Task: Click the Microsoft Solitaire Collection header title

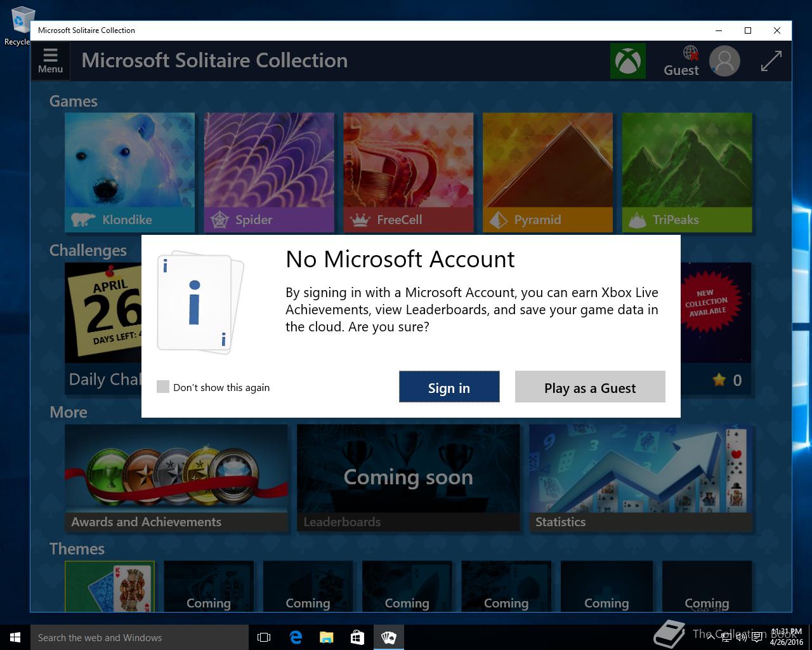Action: coord(214,60)
